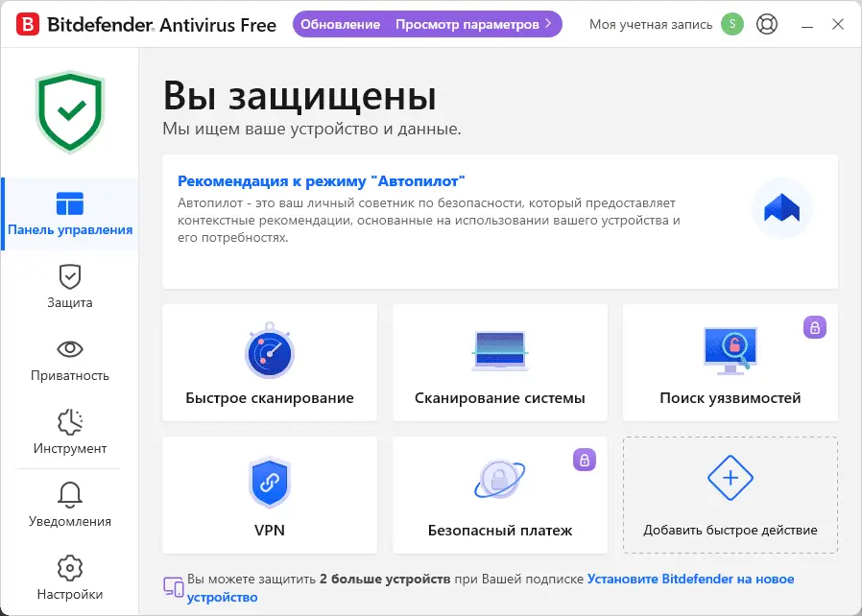This screenshot has height=616, width=862.
Task: Open Моя учетная запись
Action: tap(651, 25)
